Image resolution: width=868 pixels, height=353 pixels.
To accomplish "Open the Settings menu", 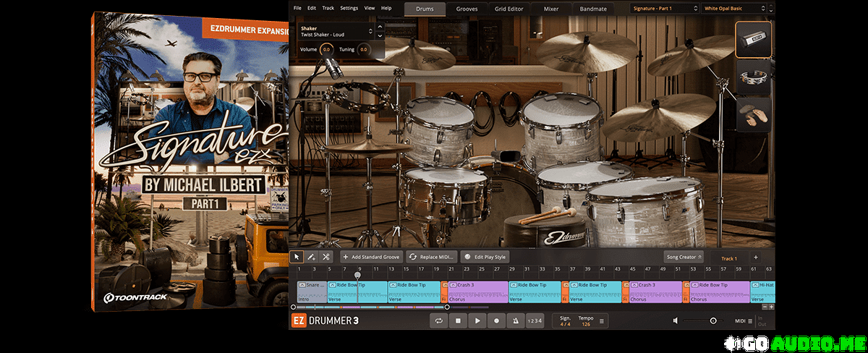I will [349, 8].
